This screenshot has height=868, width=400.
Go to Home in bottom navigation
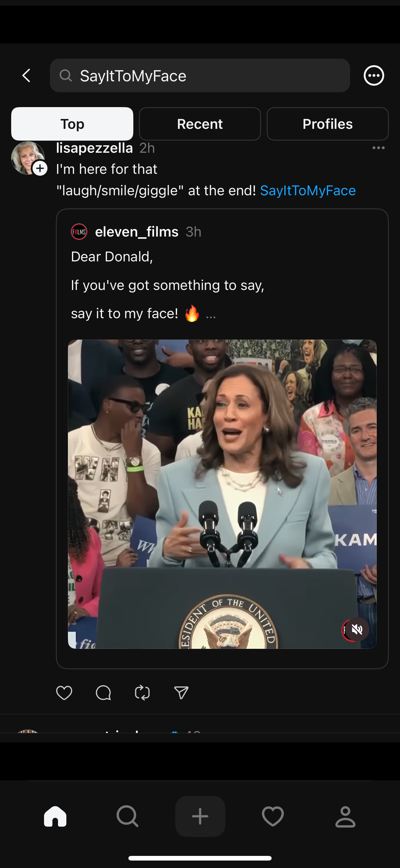coord(55,816)
